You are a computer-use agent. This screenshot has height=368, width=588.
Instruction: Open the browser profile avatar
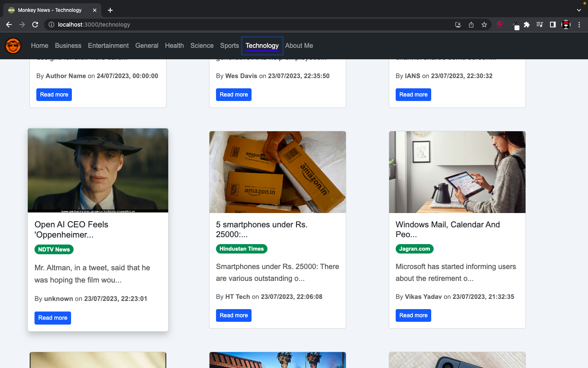[x=566, y=25]
